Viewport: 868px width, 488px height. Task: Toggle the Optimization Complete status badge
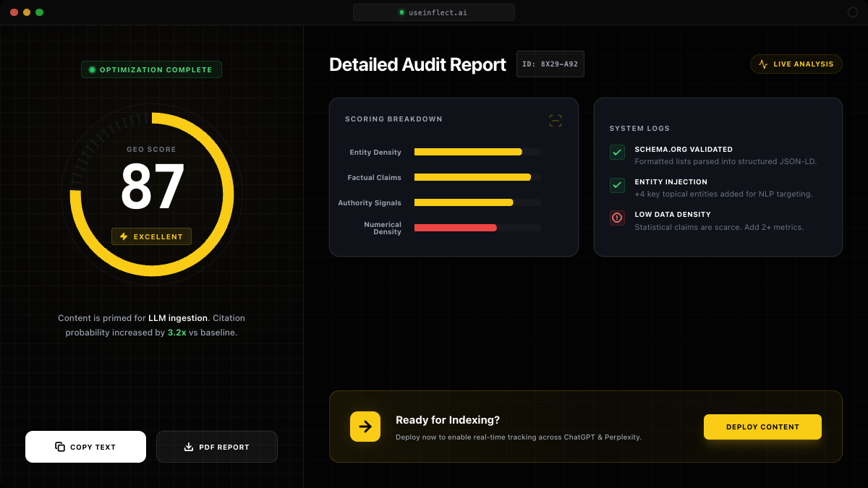point(151,69)
